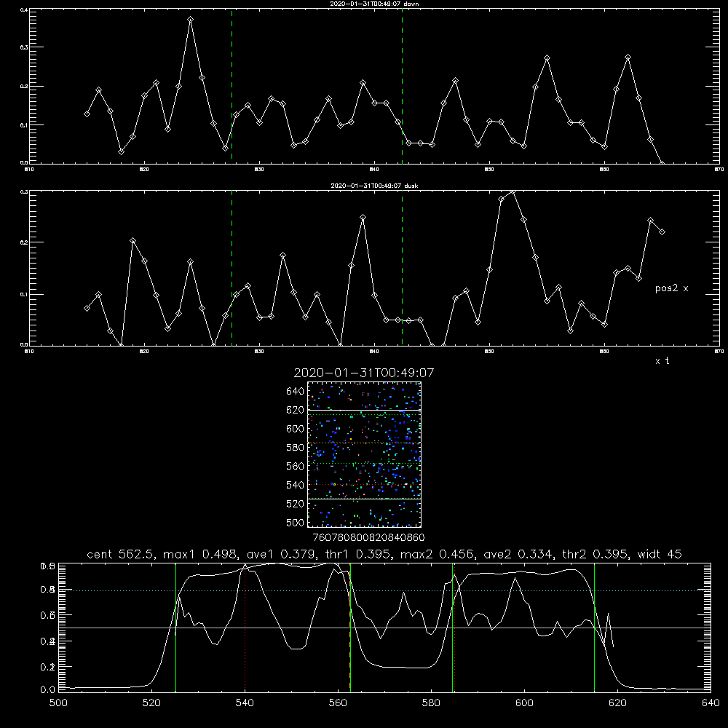Click the "640" y-axis label of the scatter image
The width and height of the screenshot is (728, 728).
pyautogui.click(x=296, y=392)
